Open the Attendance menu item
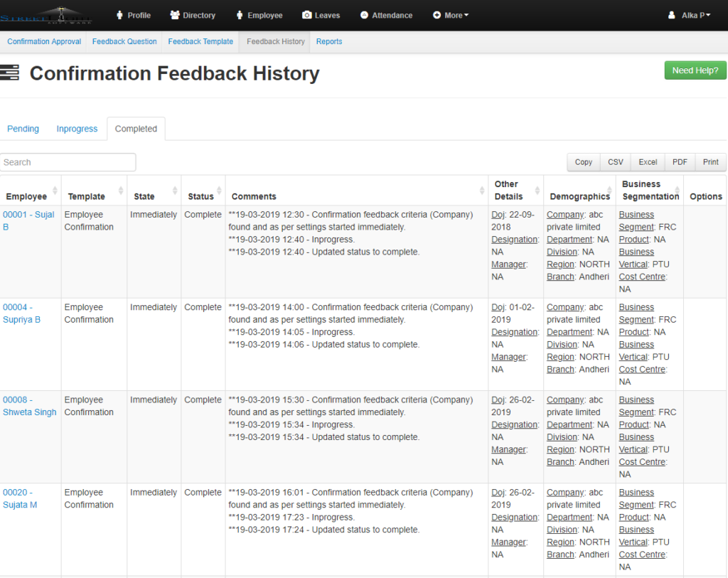This screenshot has height=578, width=728. point(386,16)
